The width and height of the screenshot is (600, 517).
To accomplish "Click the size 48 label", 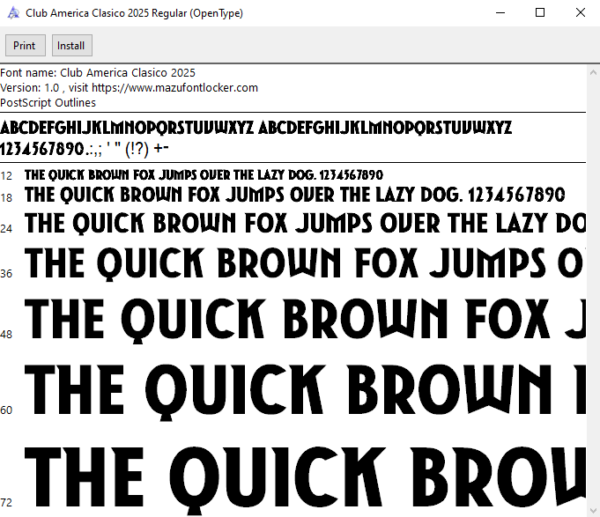I will pos(6,334).
